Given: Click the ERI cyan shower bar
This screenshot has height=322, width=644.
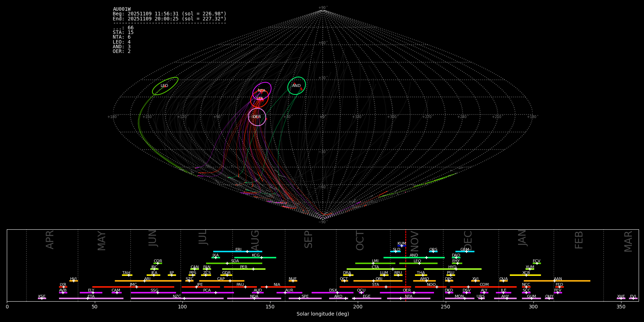Looking at the screenshot, I should click(238, 252).
